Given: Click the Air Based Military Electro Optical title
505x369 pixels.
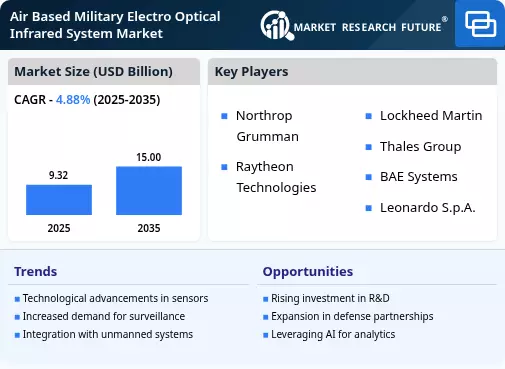Looking at the screenshot, I should (115, 25).
